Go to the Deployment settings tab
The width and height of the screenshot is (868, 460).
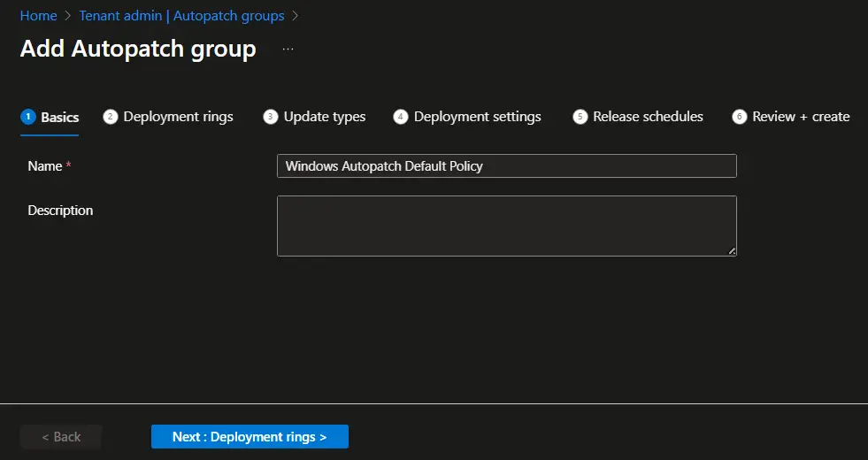[x=477, y=117]
